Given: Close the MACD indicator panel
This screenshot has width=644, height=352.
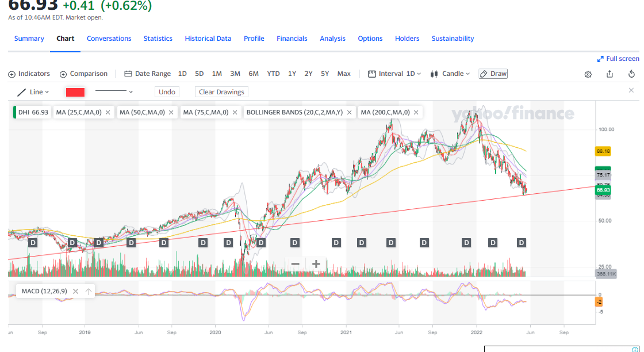Looking at the screenshot, I should tap(75, 291).
